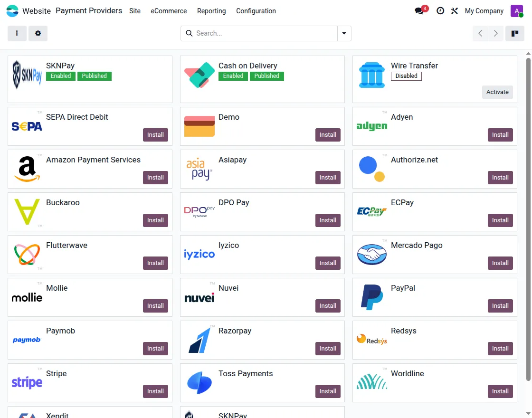Click the DPO Pay logo

tap(199, 212)
